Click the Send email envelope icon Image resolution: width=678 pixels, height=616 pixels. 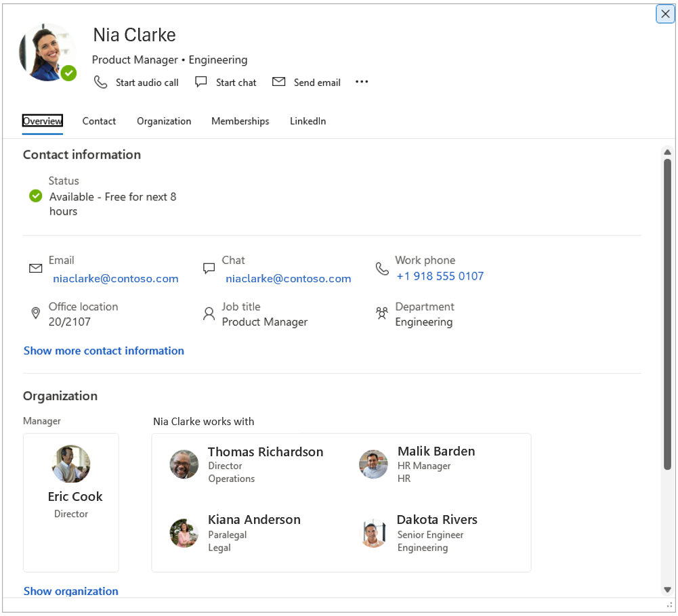pyautogui.click(x=278, y=82)
